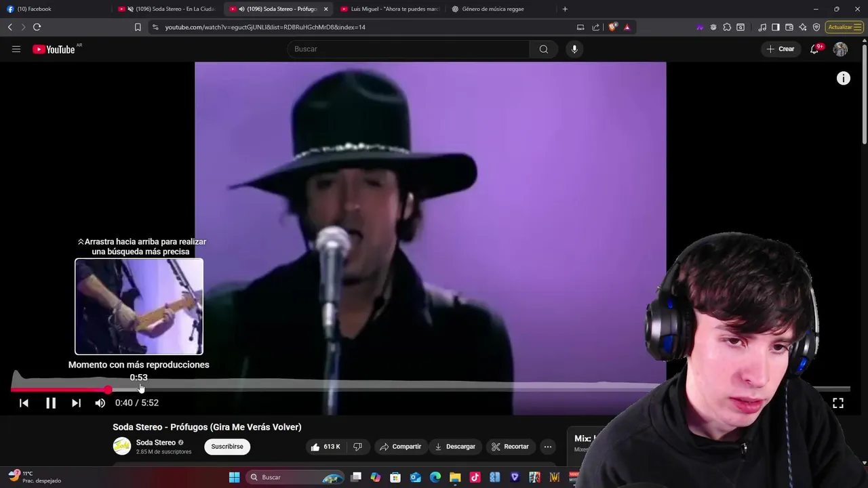Open the weather widget showing 11°C
This screenshot has height=488, width=868.
[35, 477]
